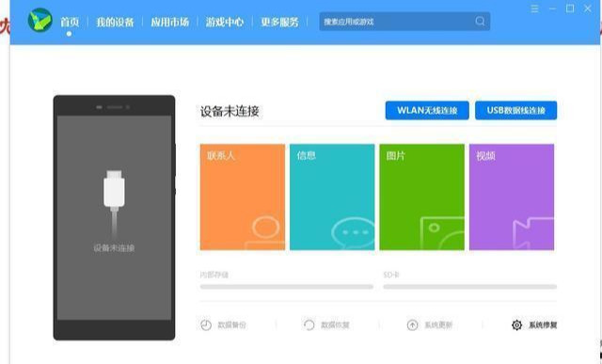Switch to 我的设备 tab
Screen dimensions: 602x364
115,22
